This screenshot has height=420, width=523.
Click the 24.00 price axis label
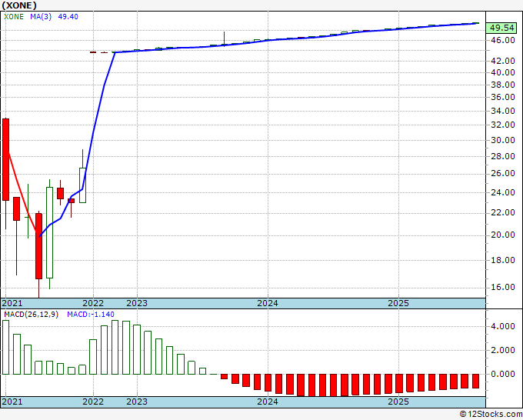[x=503, y=192]
